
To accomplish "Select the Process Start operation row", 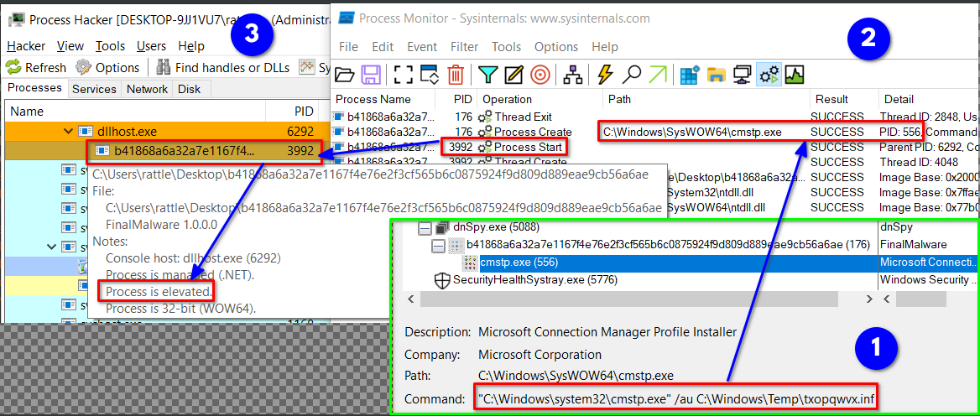I will [655, 148].
